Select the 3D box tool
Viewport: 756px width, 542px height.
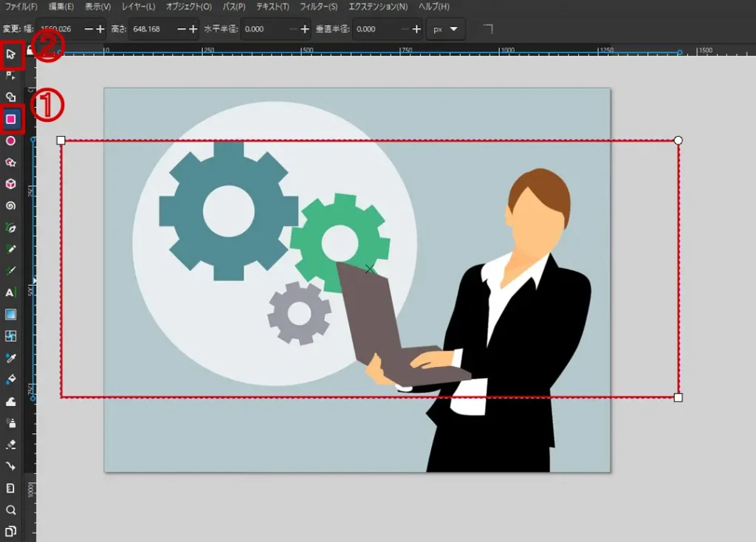(11, 184)
